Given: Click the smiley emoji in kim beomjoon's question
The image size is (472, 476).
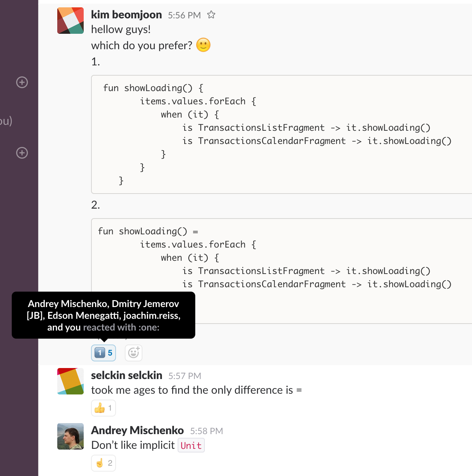Looking at the screenshot, I should pos(203,45).
